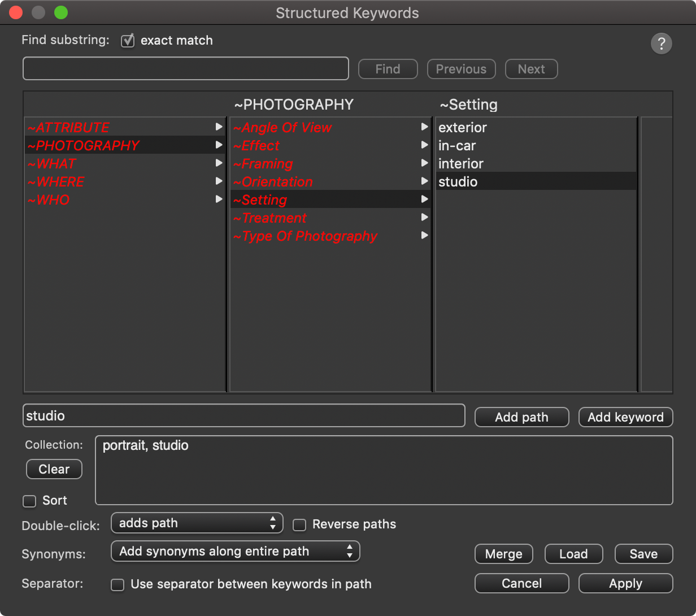Expand the ~Angle Of View arrow
This screenshot has width=696, height=616.
(x=425, y=127)
